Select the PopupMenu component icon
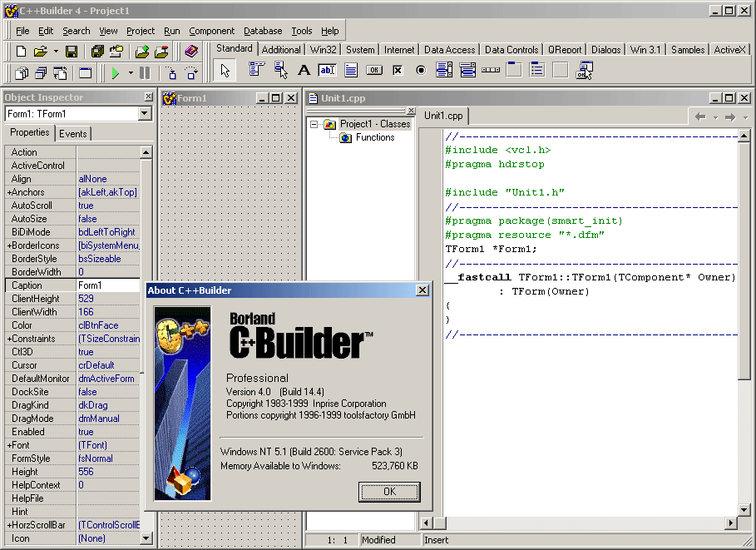Viewport: 756px width, 550px height. [280, 70]
